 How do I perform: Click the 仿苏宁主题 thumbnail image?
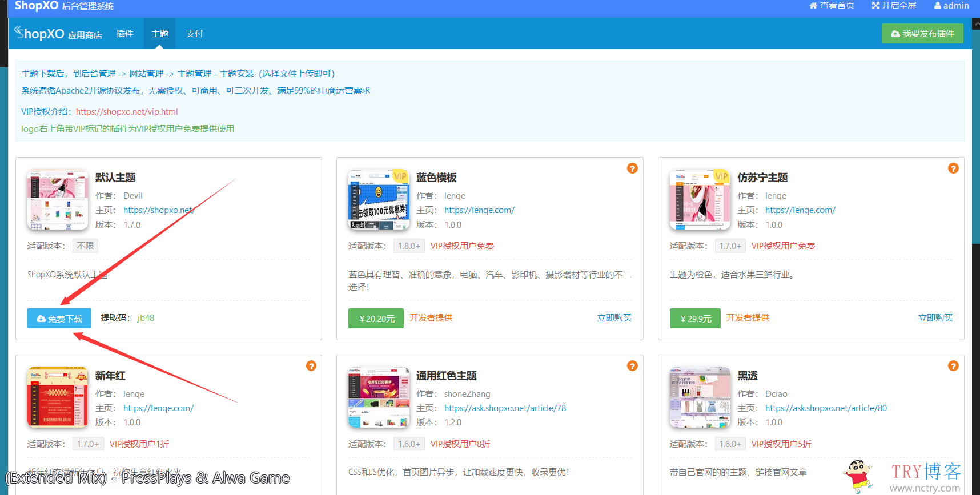coord(700,200)
